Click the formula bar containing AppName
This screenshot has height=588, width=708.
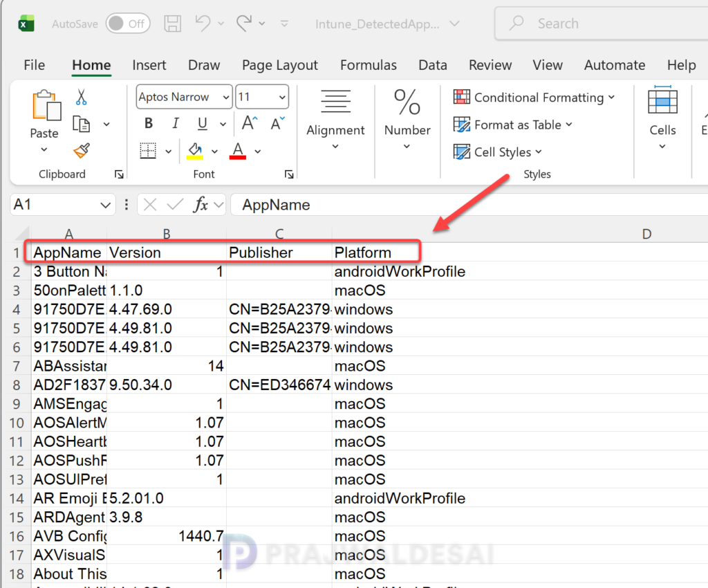pyautogui.click(x=469, y=205)
